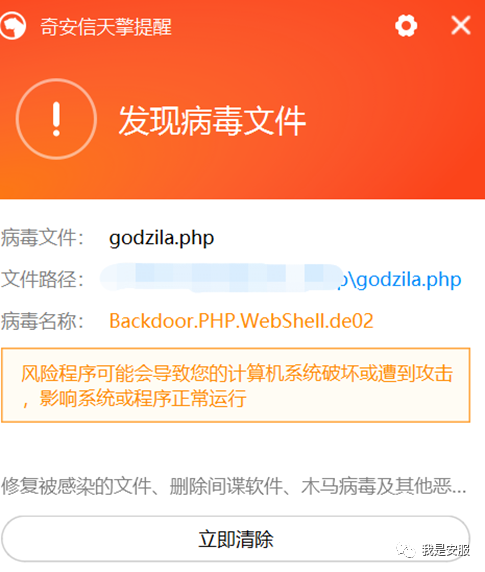The width and height of the screenshot is (485, 572).
Task: Open the blue godzila.php file path link
Action: (x=400, y=280)
